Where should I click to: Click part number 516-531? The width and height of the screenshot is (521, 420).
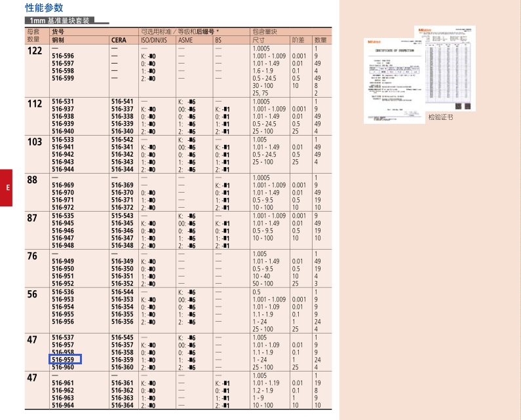click(x=63, y=102)
